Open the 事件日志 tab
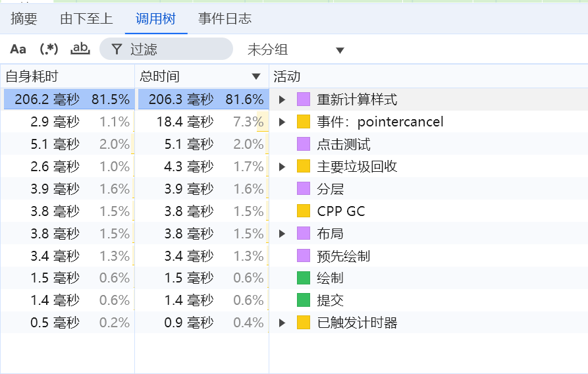Screen dimensions: 588x374 coord(225,18)
